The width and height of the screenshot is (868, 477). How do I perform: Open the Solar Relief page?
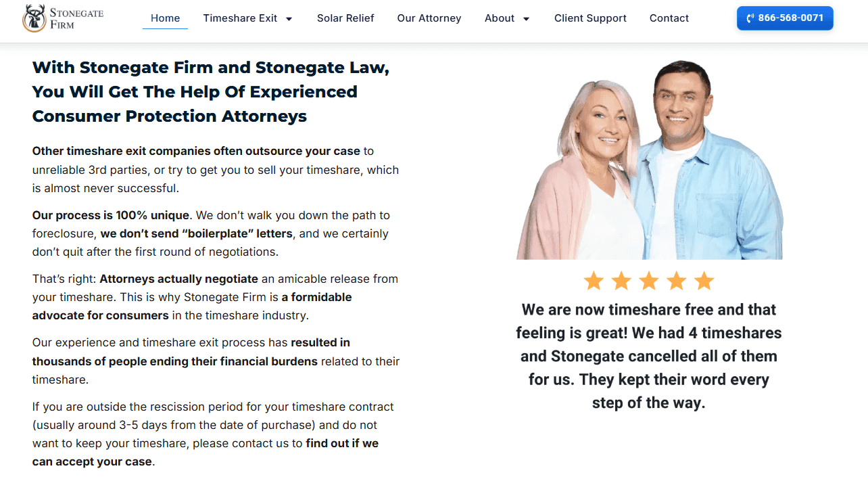click(345, 18)
